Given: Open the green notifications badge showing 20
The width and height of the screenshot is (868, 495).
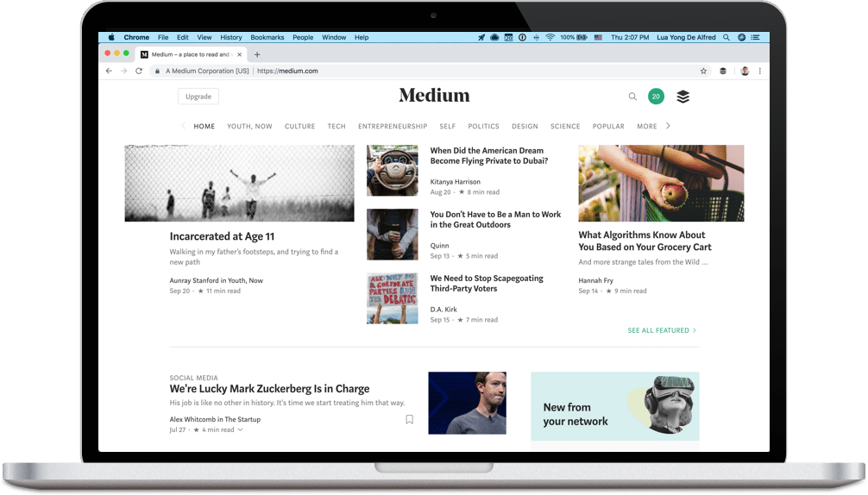Looking at the screenshot, I should tap(656, 97).
